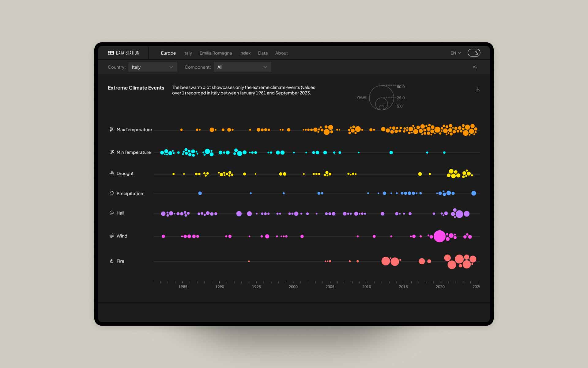Image resolution: width=588 pixels, height=368 pixels.
Task: Click the Wind row icon
Action: coord(111,236)
